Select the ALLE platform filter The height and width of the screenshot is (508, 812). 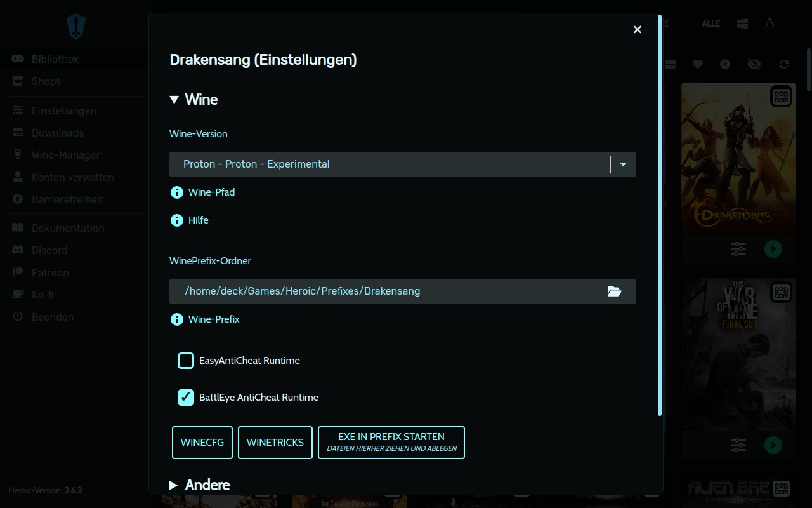coord(710,23)
